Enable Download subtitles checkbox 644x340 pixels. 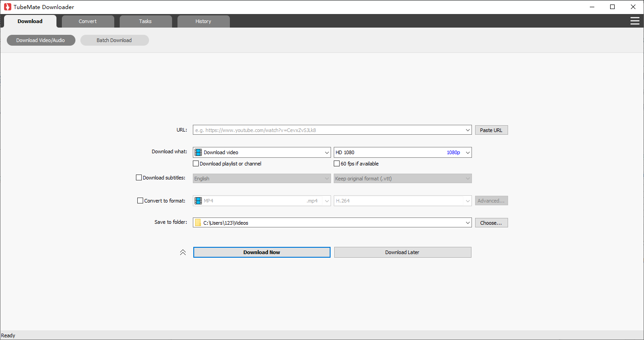coord(139,178)
